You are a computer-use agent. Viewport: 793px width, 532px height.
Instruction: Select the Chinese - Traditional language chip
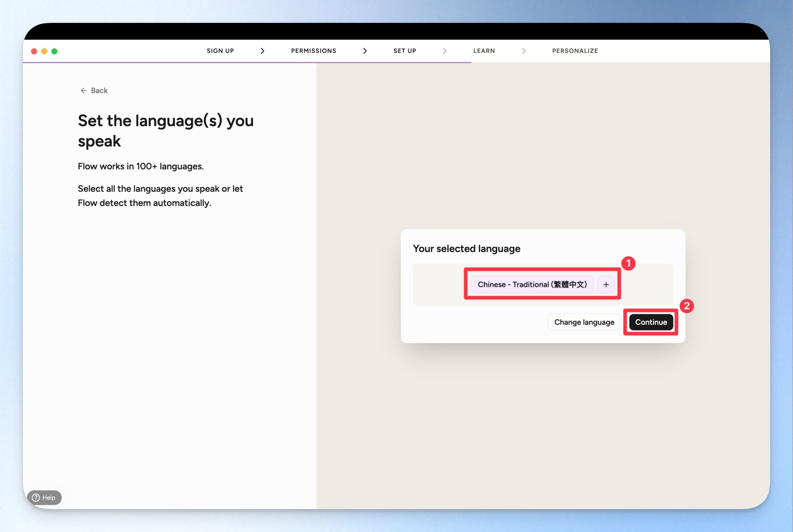pyautogui.click(x=532, y=284)
